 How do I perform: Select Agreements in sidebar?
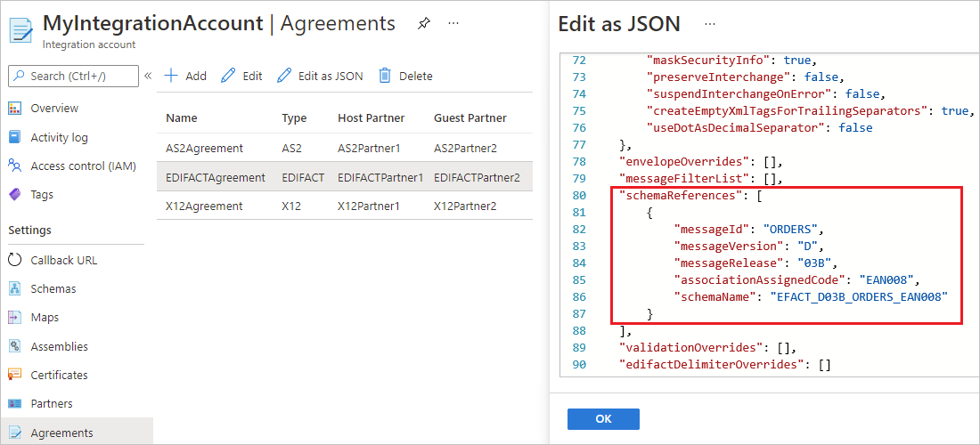click(61, 433)
